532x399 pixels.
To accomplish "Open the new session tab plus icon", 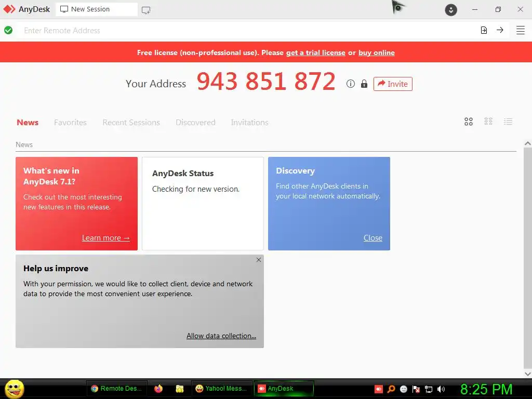I will (x=146, y=10).
